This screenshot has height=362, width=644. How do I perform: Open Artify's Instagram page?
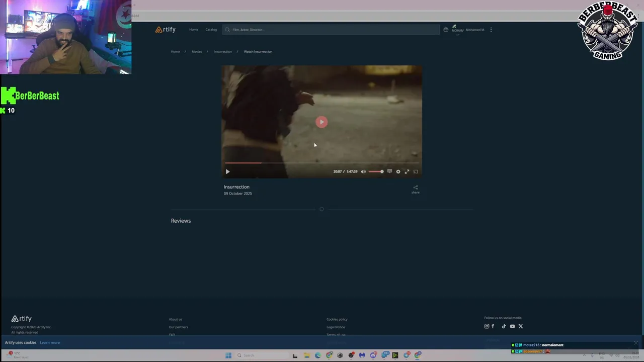pyautogui.click(x=487, y=326)
